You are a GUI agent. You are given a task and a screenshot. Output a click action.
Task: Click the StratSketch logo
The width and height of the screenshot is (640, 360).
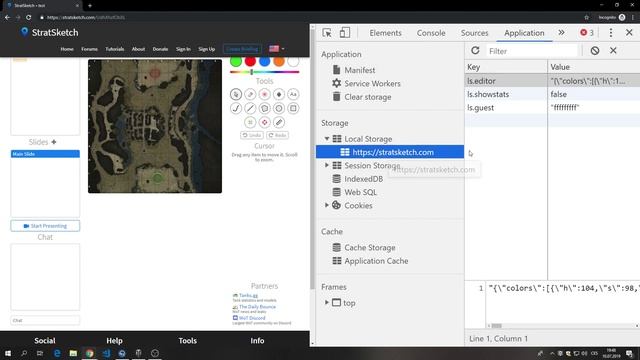[x=49, y=32]
